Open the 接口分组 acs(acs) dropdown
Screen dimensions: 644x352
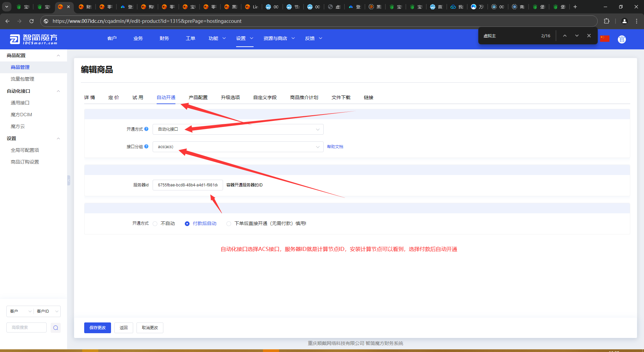click(x=238, y=147)
